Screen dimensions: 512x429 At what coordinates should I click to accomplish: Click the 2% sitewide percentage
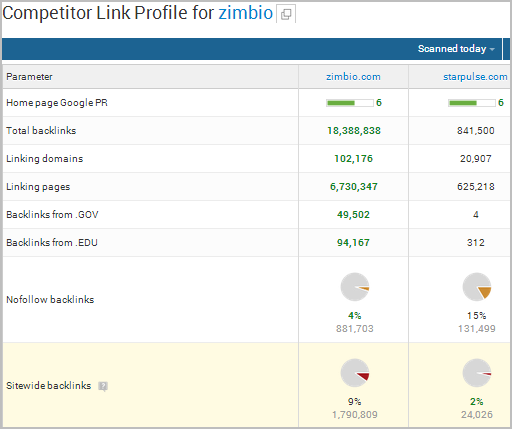pos(477,402)
